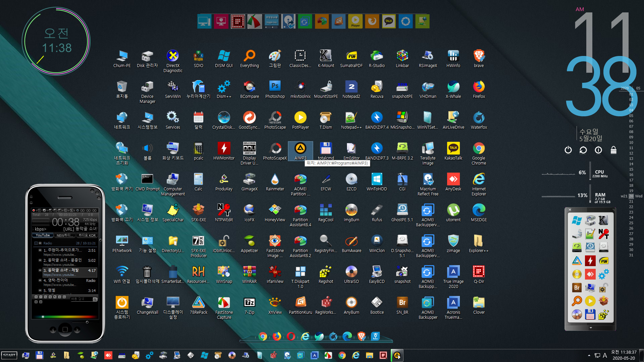Collapse the Radio playlist group
644x362 pixels.
[36, 243]
